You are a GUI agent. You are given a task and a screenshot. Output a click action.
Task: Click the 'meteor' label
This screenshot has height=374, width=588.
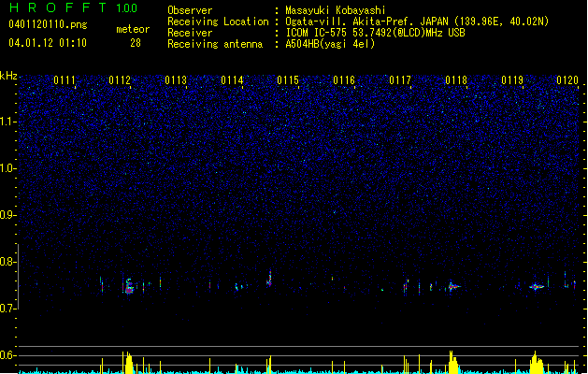(x=133, y=29)
